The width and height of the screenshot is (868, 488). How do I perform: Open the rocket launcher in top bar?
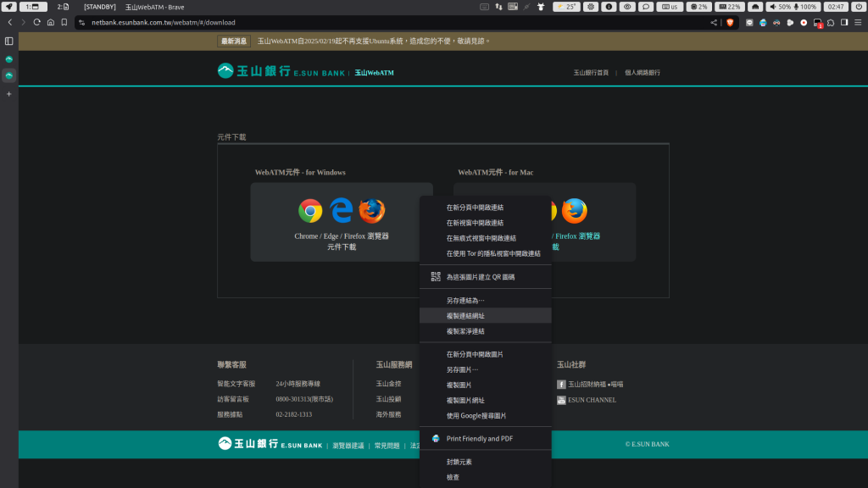8,7
